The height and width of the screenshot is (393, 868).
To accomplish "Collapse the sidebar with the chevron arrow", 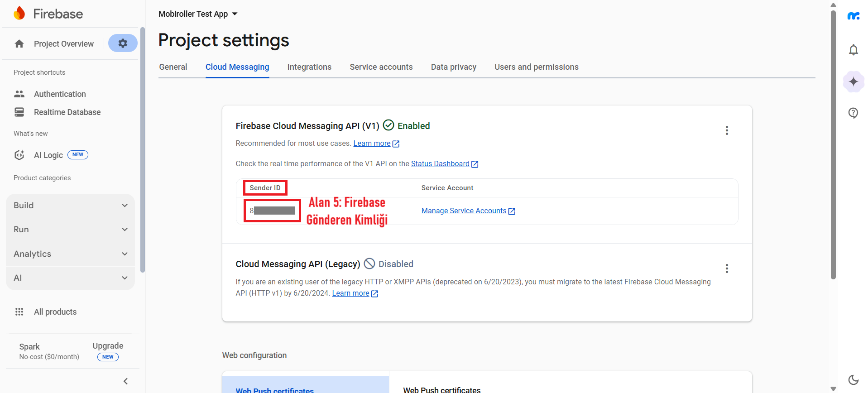I will coord(125,381).
